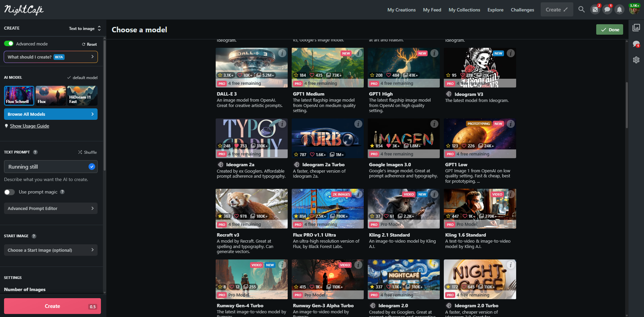Click the blue prompt checkmark
This screenshot has height=317, width=644.
tap(92, 167)
